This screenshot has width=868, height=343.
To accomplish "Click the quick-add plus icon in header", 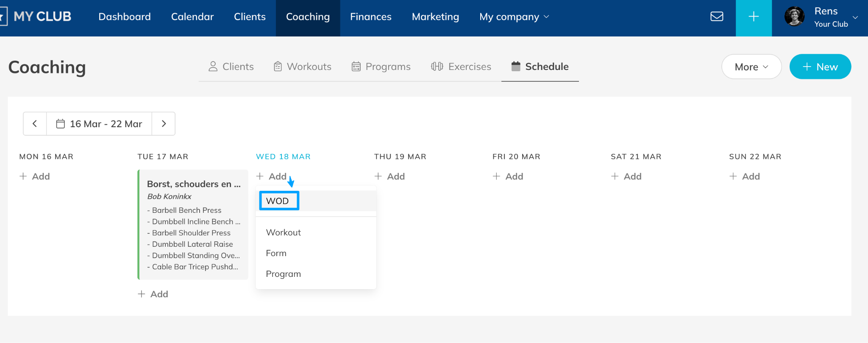I will pyautogui.click(x=754, y=17).
